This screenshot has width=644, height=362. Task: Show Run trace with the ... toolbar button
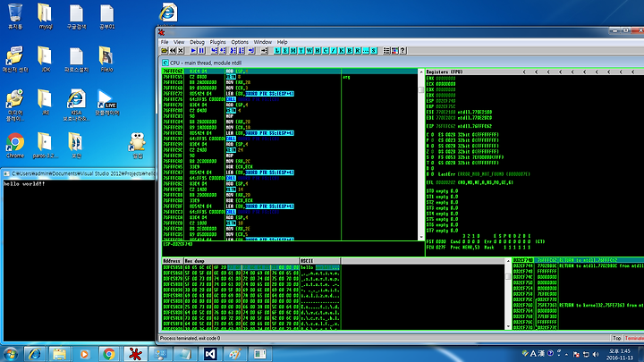click(x=366, y=50)
